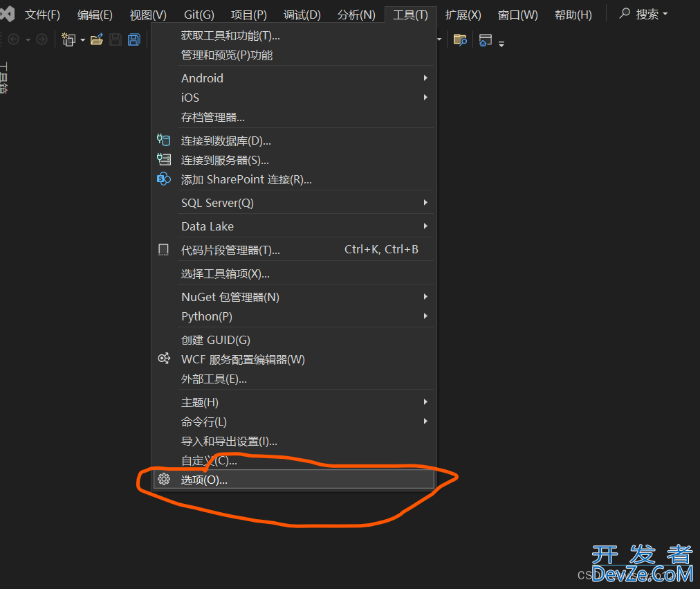Click the open file folder icon

[x=97, y=39]
